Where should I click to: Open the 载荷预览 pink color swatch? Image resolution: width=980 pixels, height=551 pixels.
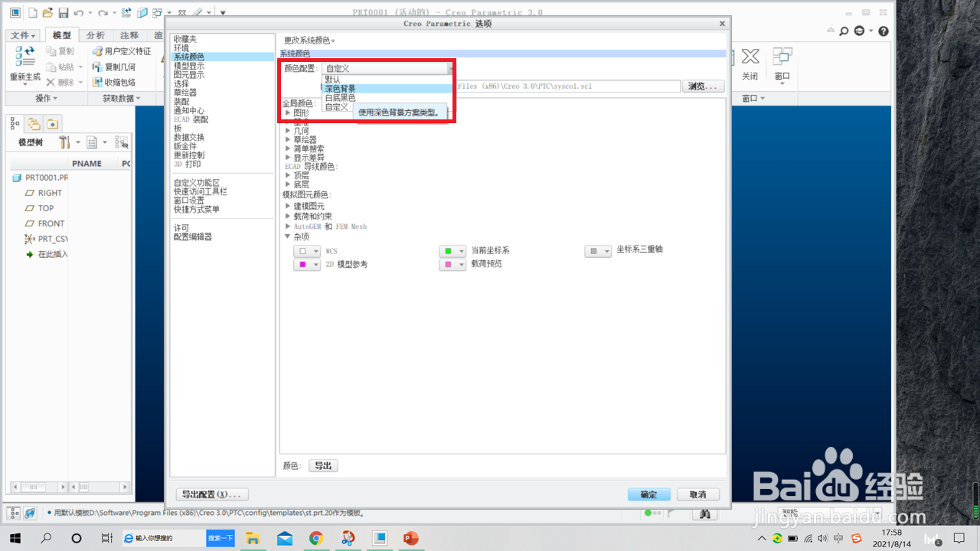pos(452,265)
